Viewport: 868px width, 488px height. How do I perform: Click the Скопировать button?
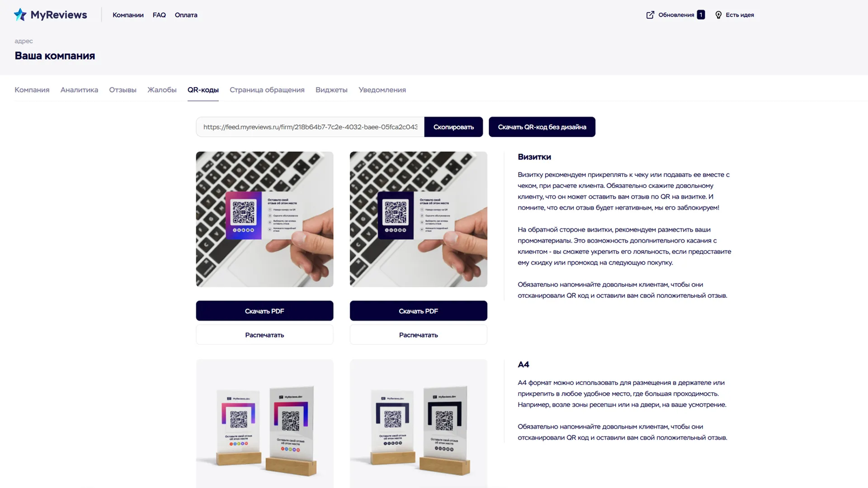453,127
